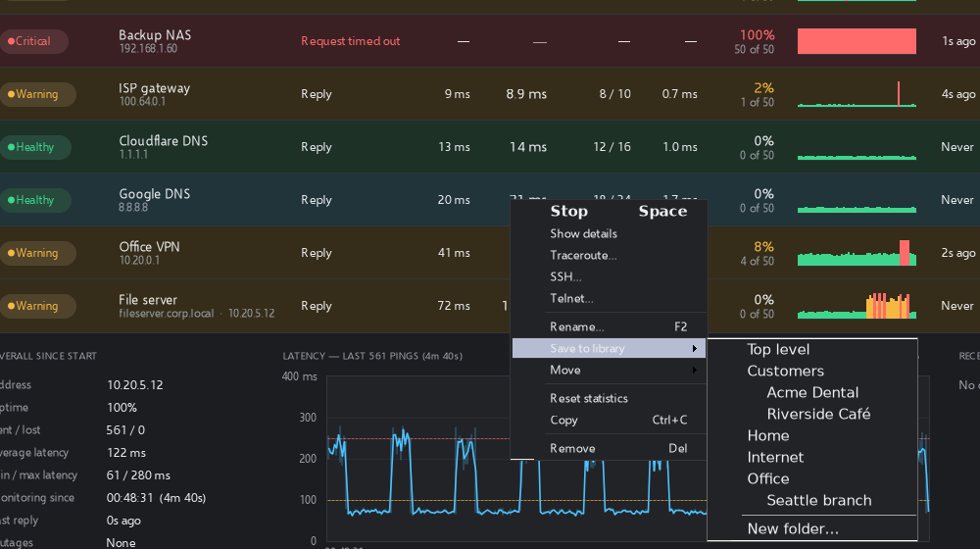This screenshot has height=549, width=980.
Task: Select Rename... in context menu
Action: click(x=610, y=327)
